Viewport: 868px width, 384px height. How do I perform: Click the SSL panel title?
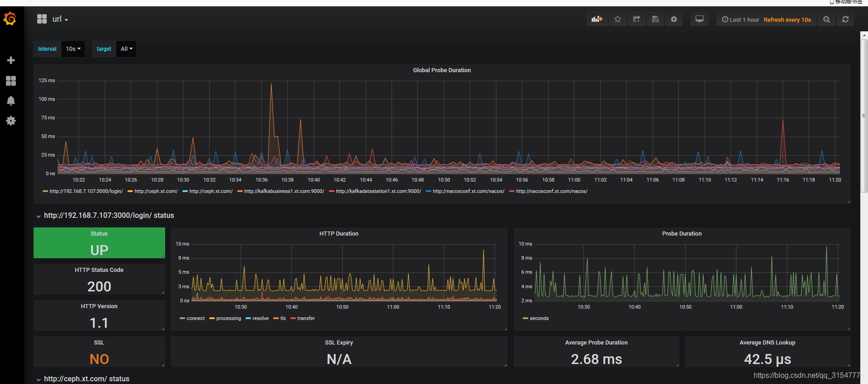99,342
